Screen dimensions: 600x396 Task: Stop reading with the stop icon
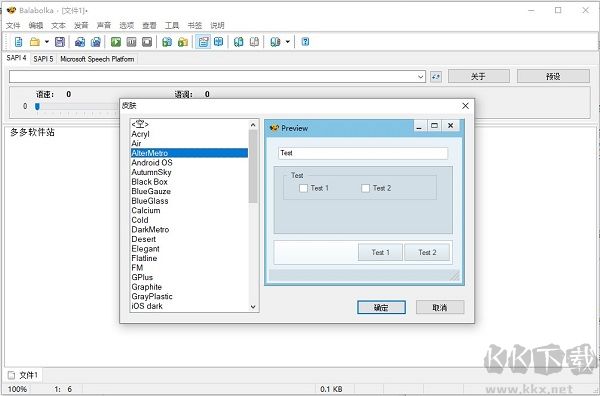[147, 42]
